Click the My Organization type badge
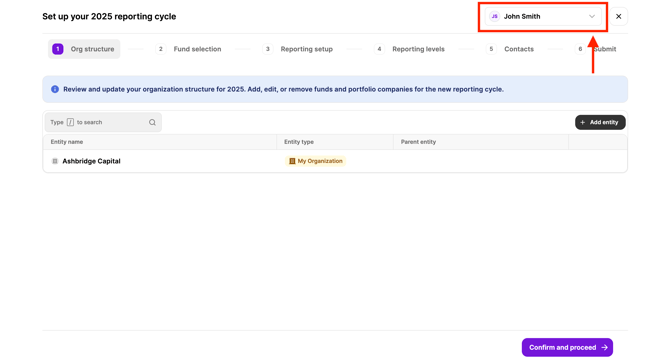This screenshot has width=670, height=360. [315, 161]
